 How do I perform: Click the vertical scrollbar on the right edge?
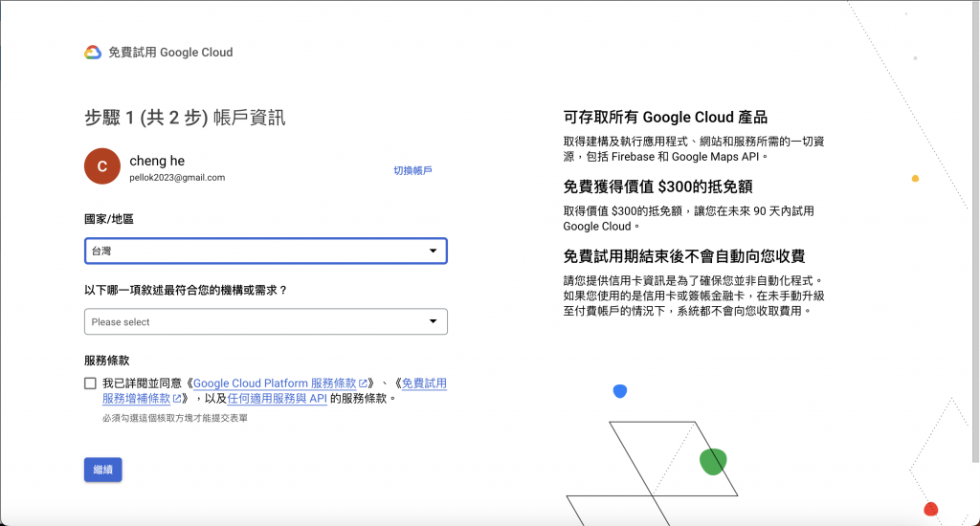click(x=975, y=231)
